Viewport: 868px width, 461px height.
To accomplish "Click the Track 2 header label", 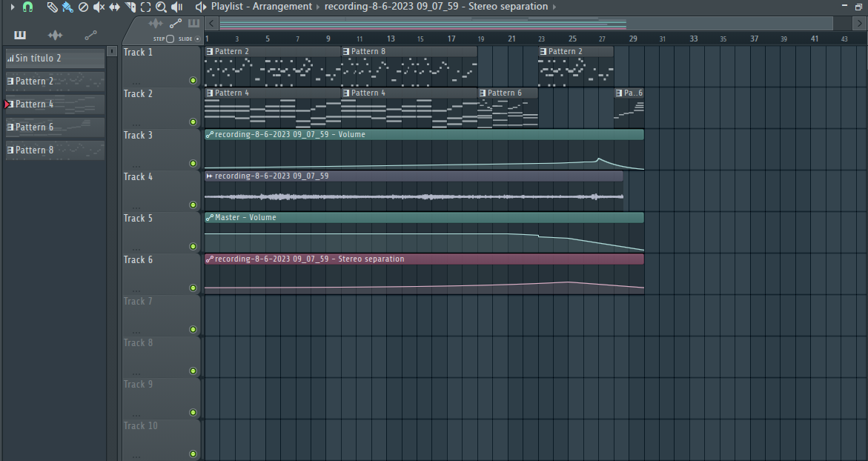I will 138,93.
